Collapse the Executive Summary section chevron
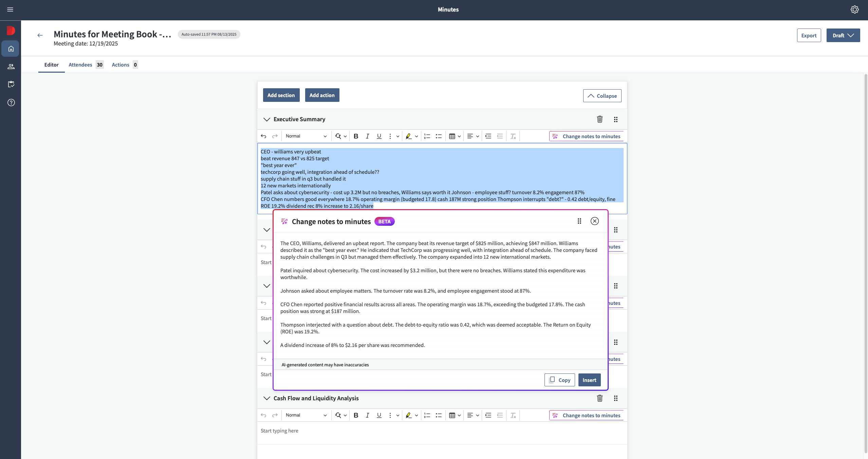The image size is (868, 459). pyautogui.click(x=266, y=119)
